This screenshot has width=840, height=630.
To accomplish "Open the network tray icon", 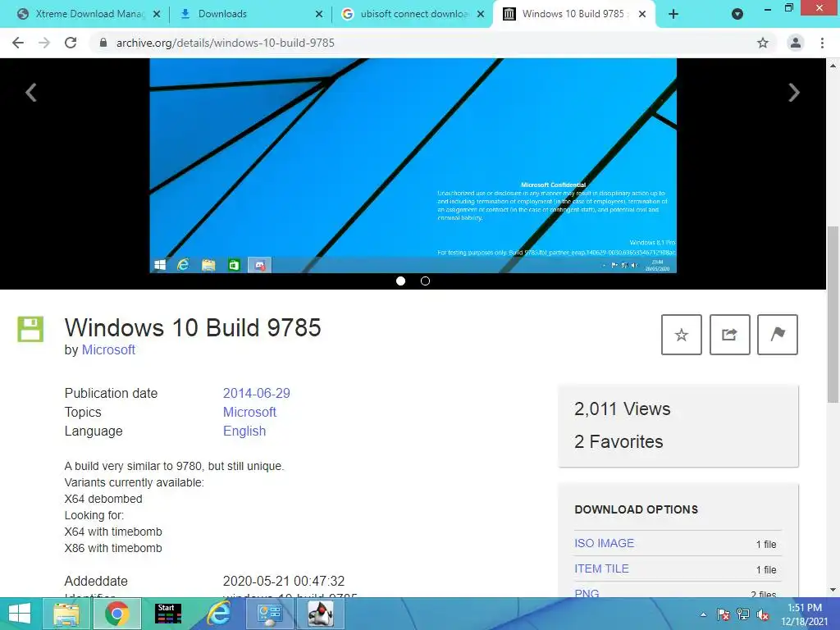I will coord(743,614).
